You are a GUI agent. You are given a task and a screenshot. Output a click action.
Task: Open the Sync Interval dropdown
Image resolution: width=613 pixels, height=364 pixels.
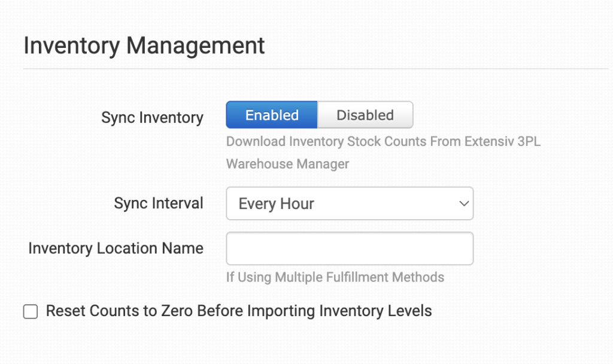(x=349, y=204)
